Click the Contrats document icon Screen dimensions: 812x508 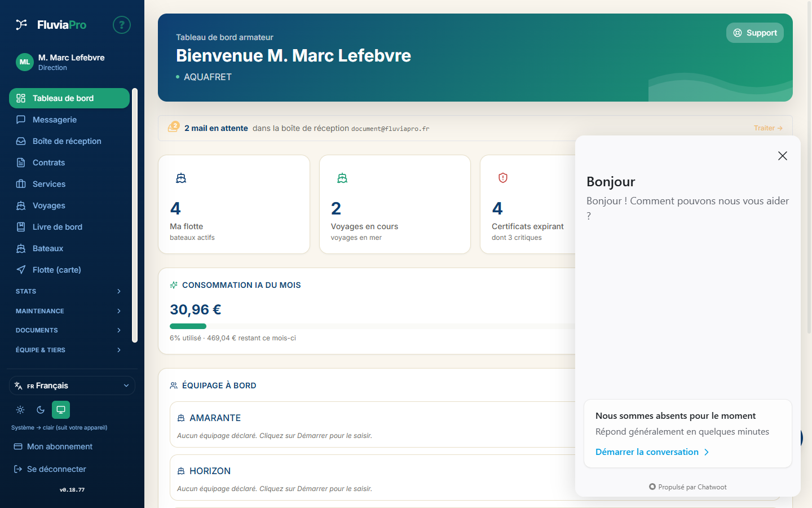pos(21,163)
